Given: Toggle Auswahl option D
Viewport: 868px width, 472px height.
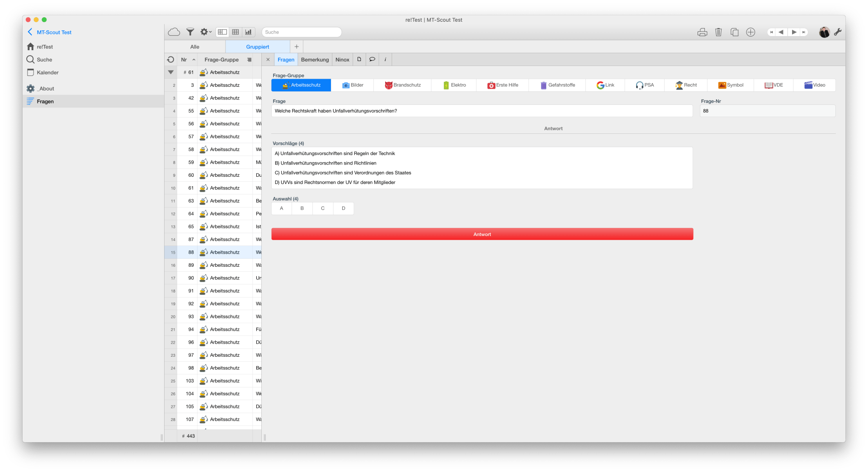Looking at the screenshot, I should [344, 208].
